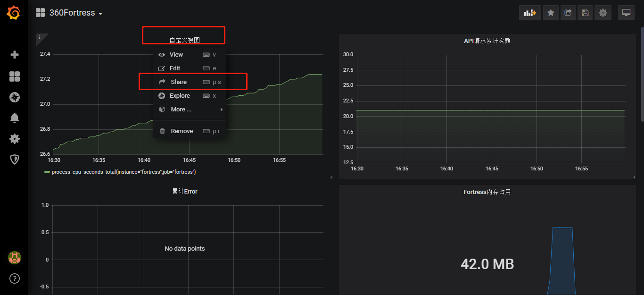Click the page vertical scrollbar

(642, 76)
